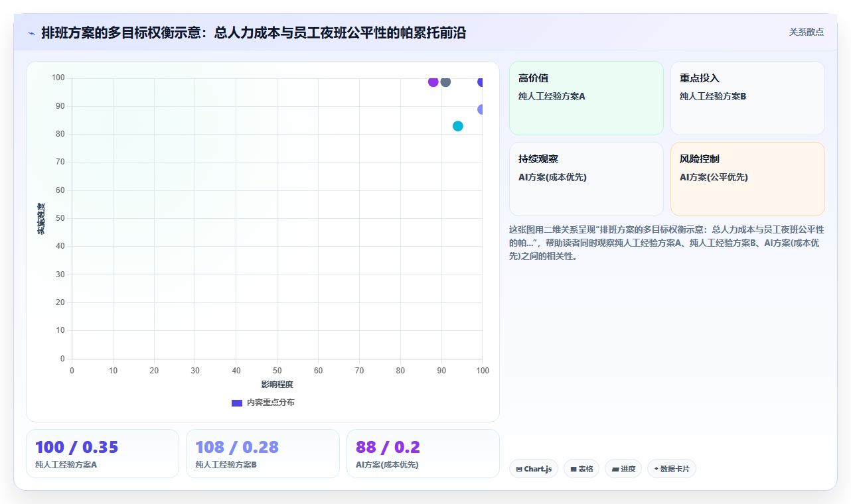This screenshot has width=851, height=504.
Task: Click the 关系散点 label in the header
Action: [x=807, y=32]
